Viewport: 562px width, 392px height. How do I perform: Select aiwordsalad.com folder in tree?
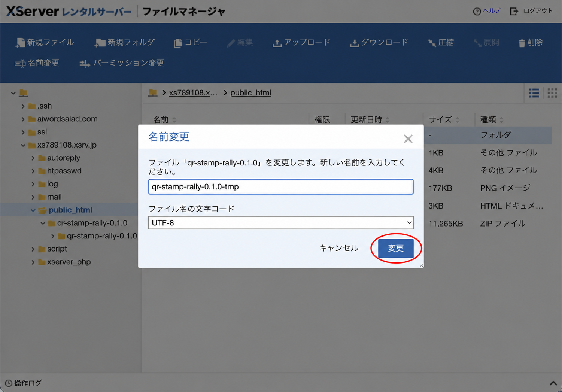pos(63,119)
